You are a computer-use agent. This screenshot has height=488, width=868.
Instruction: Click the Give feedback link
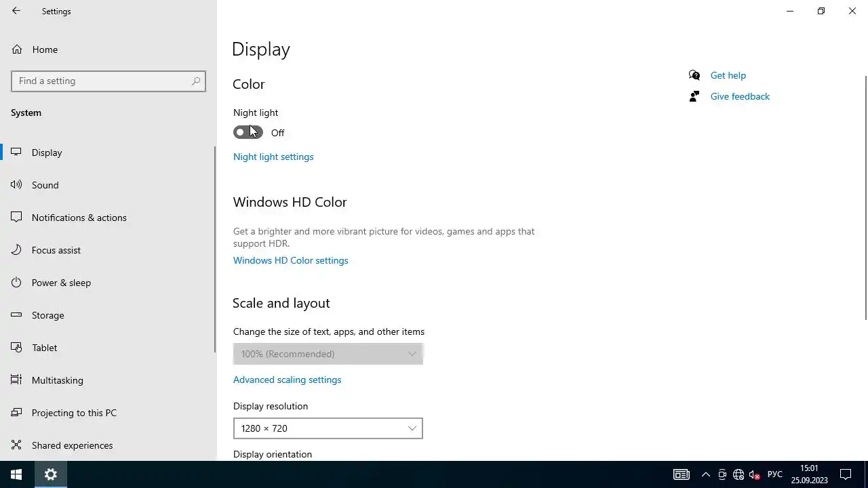coord(740,96)
